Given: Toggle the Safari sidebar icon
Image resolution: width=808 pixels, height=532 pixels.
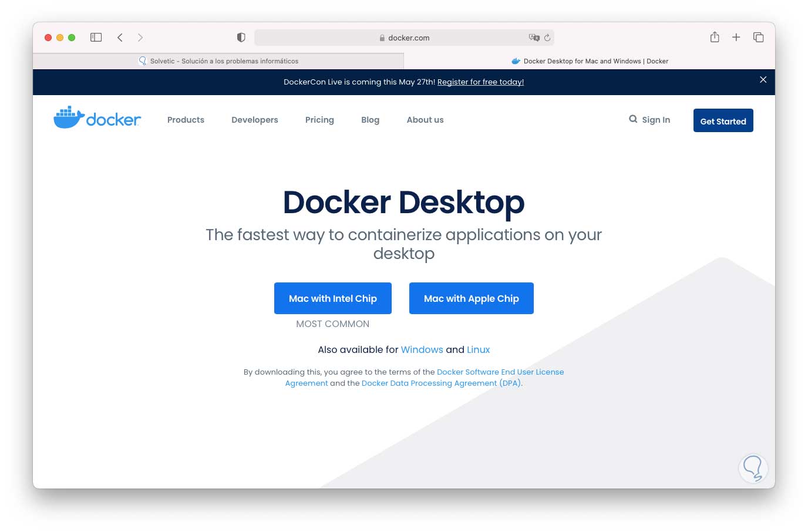Looking at the screenshot, I should [96, 38].
